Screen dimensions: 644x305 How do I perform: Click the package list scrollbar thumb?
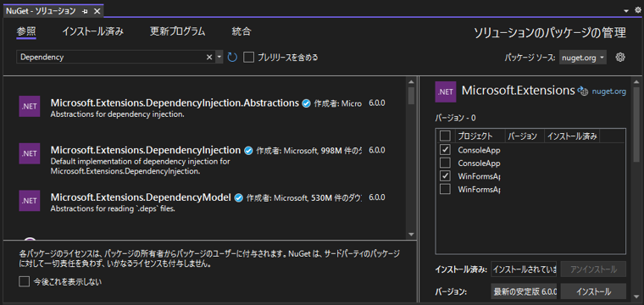click(x=411, y=95)
